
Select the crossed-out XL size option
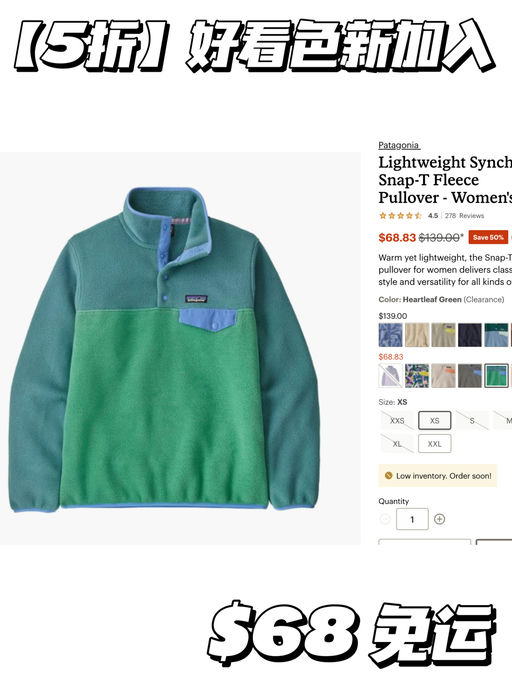coord(397,444)
